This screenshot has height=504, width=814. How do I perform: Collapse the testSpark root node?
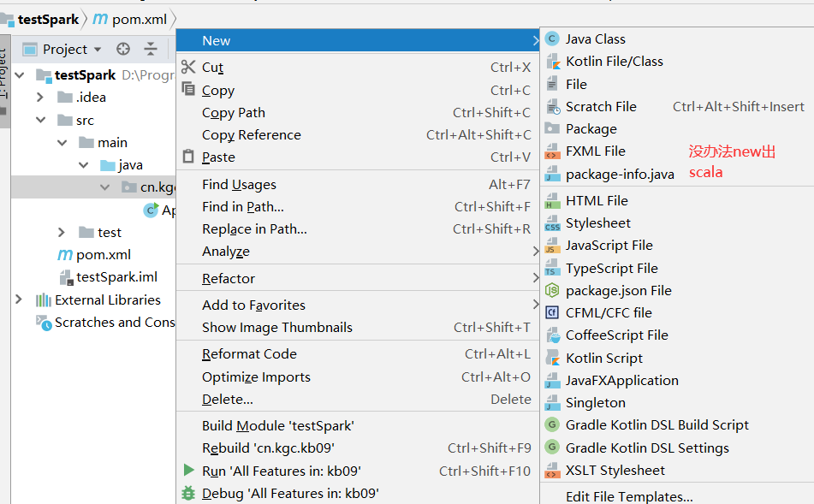pos(20,75)
